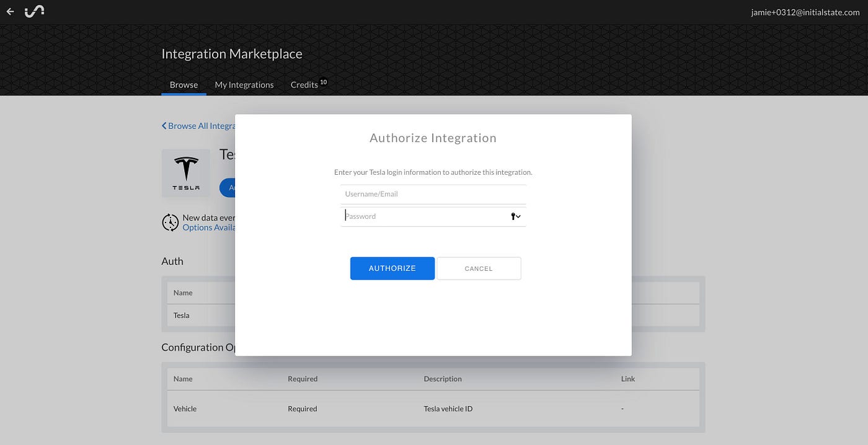
Task: Click the Integration Marketplace heading
Action: pyautogui.click(x=232, y=54)
